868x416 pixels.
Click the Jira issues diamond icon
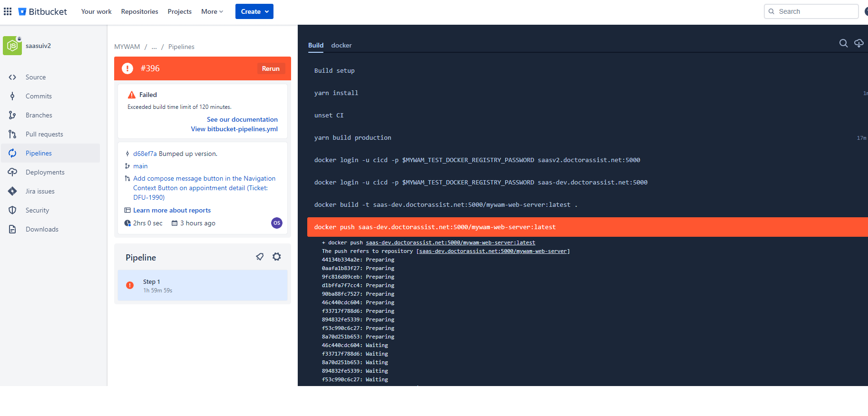[x=12, y=191]
